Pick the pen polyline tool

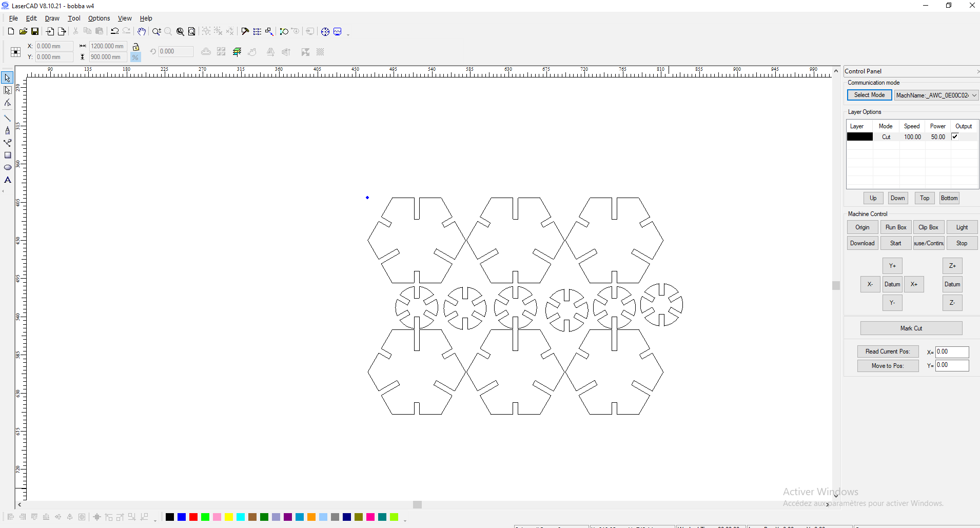(x=8, y=130)
